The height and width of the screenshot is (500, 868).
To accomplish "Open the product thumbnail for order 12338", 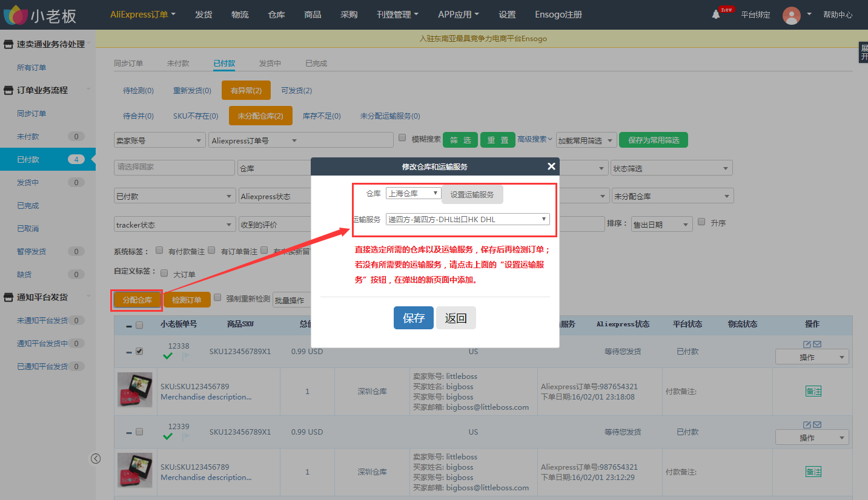I will (134, 389).
